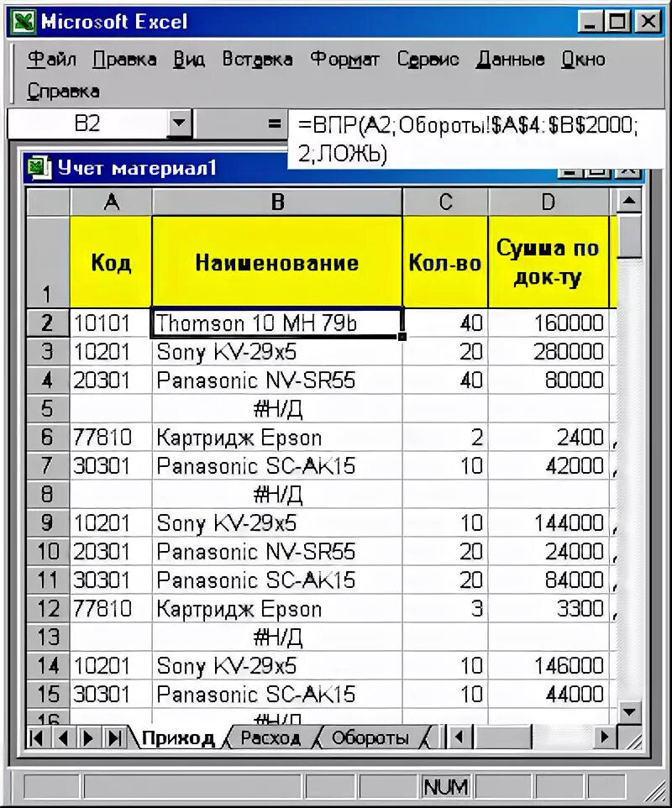
Task: Click the Наименование header cell
Action: click(277, 262)
